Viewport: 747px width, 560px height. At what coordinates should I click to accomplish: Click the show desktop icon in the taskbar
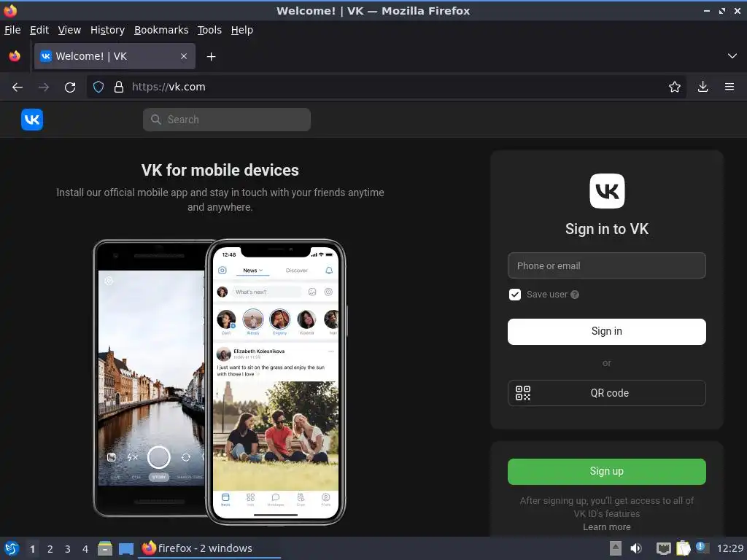(x=125, y=549)
